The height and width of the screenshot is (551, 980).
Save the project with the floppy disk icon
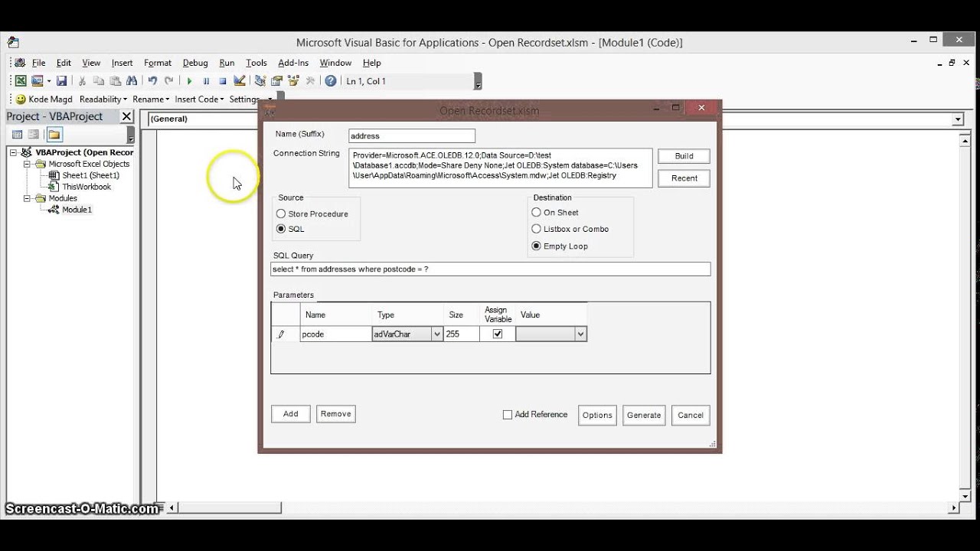tap(61, 80)
